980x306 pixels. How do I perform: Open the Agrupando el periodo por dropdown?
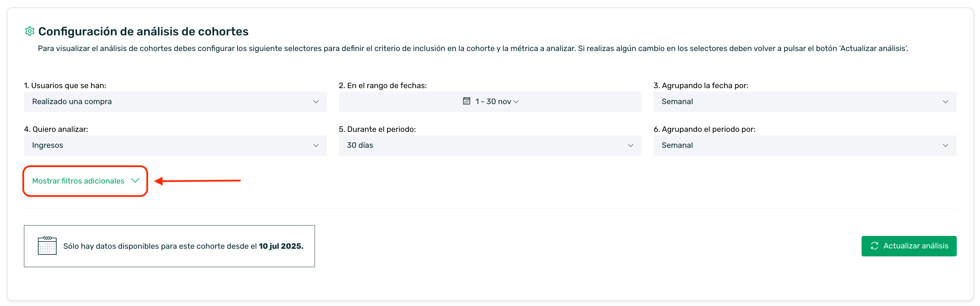(x=804, y=146)
